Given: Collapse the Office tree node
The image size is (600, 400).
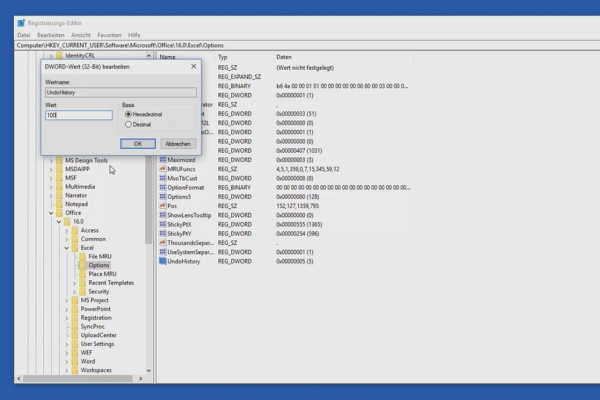Looking at the screenshot, I should coord(51,213).
